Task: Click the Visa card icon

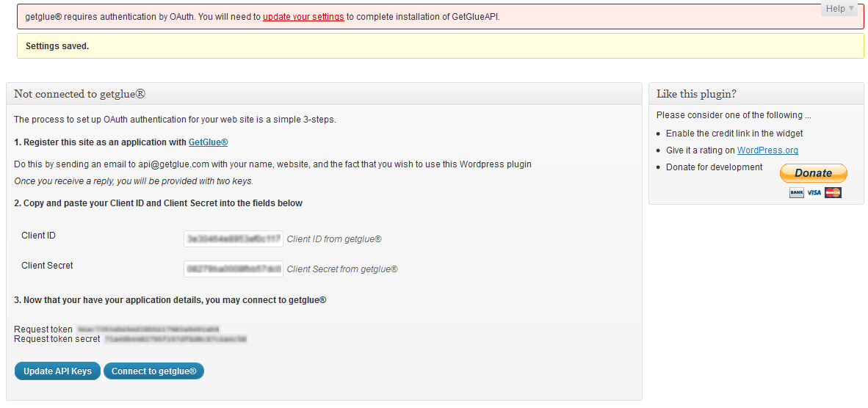Action: [814, 192]
